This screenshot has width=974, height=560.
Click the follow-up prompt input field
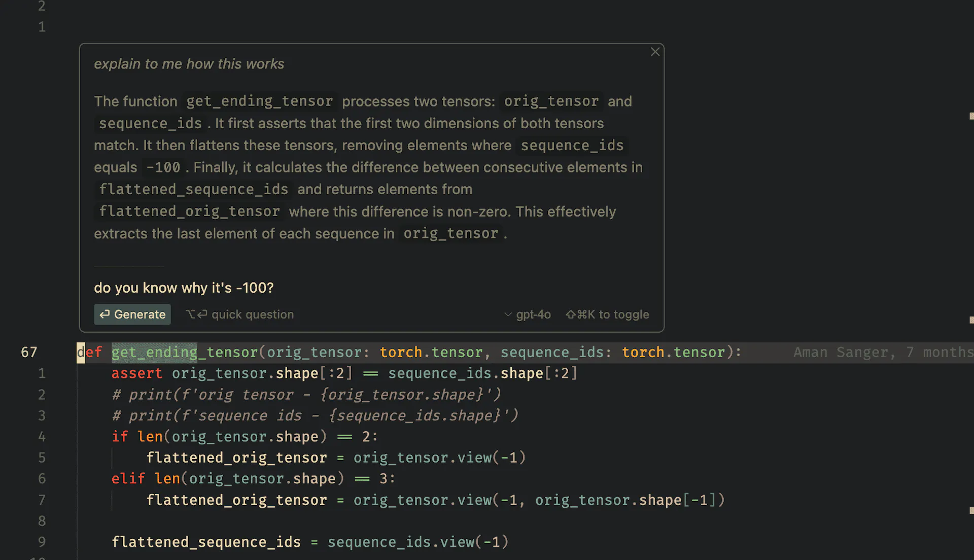click(x=371, y=288)
